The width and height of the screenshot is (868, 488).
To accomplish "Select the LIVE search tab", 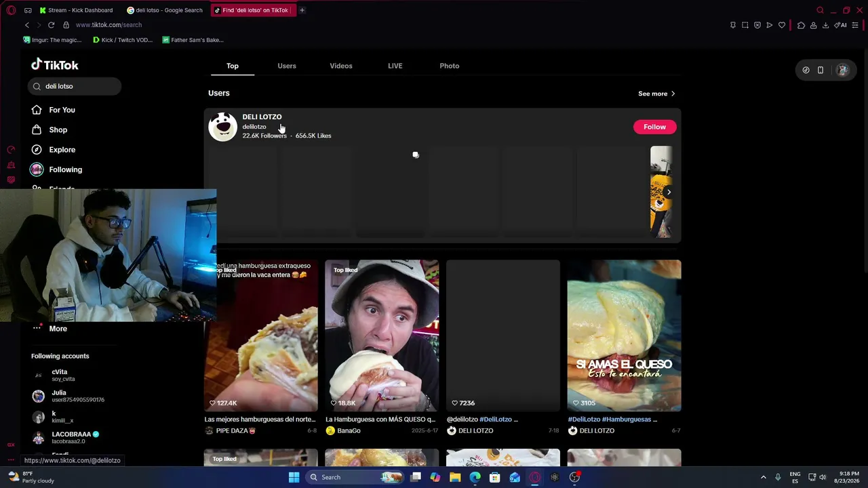I will [x=395, y=66].
